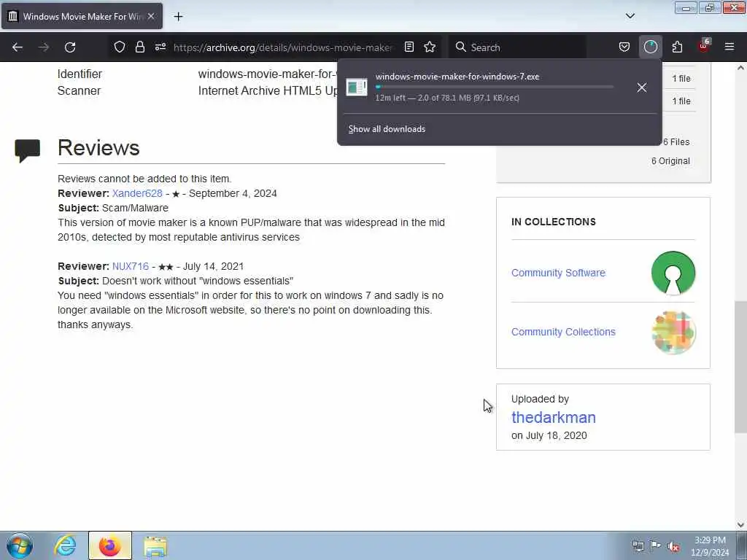The width and height of the screenshot is (747, 560).
Task: Click in the Search box
Action: tap(517, 47)
